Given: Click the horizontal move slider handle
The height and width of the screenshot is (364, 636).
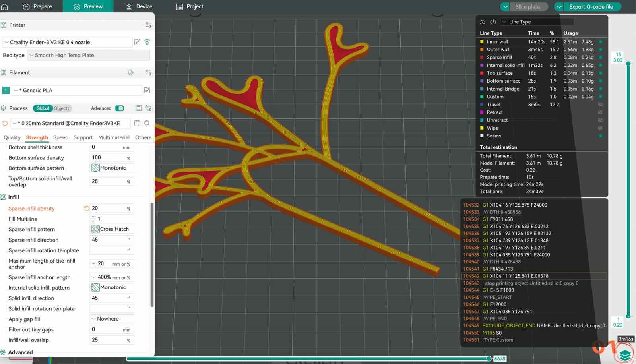Looking at the screenshot, I should (x=489, y=358).
